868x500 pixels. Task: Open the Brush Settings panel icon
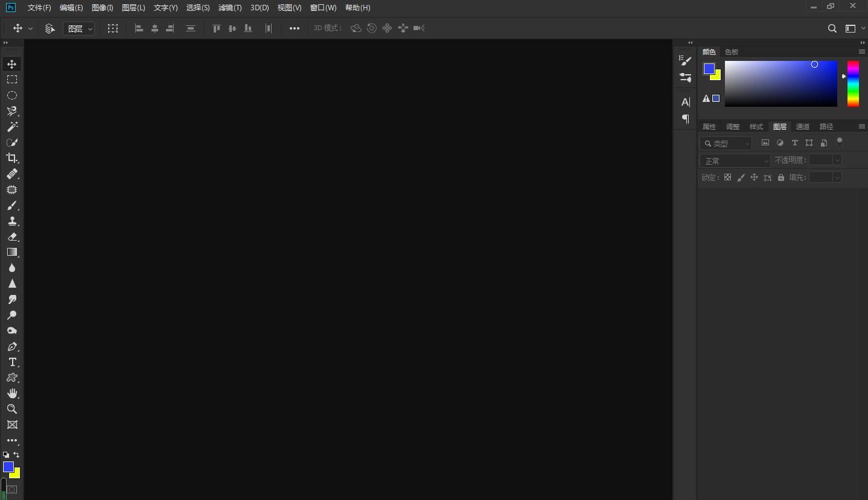[x=685, y=61]
